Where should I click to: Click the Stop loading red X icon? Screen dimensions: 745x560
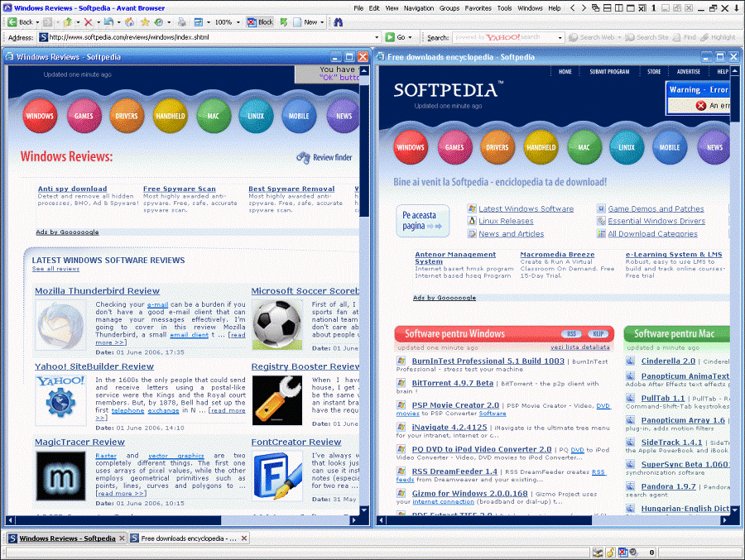pyautogui.click(x=88, y=22)
